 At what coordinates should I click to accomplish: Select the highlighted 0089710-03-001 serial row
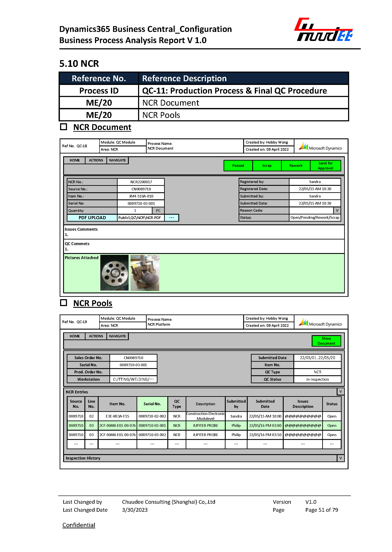(x=152, y=425)
